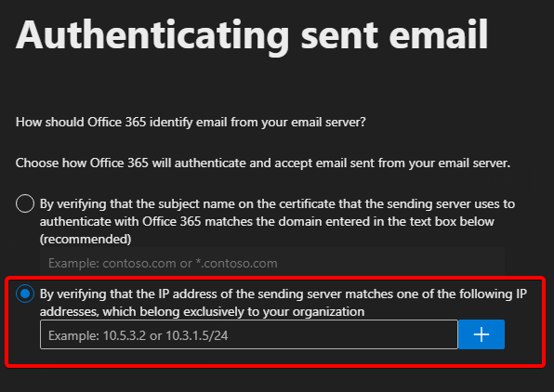The height and width of the screenshot is (392, 554).
Task: Click the right end of the IP address field
Action: (x=447, y=334)
